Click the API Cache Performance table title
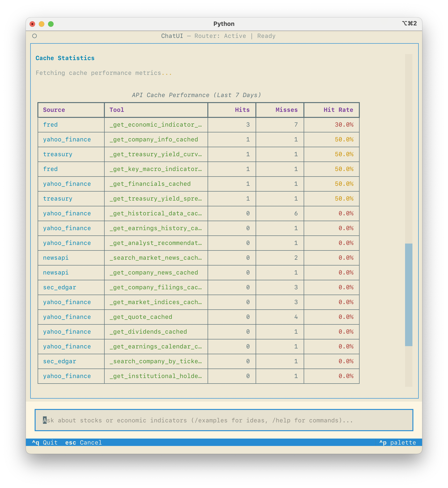The width and height of the screenshot is (448, 488). coord(196,95)
